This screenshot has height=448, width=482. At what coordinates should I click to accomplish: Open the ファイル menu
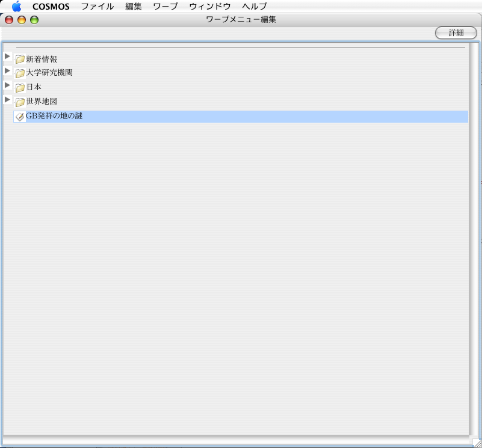coord(97,7)
